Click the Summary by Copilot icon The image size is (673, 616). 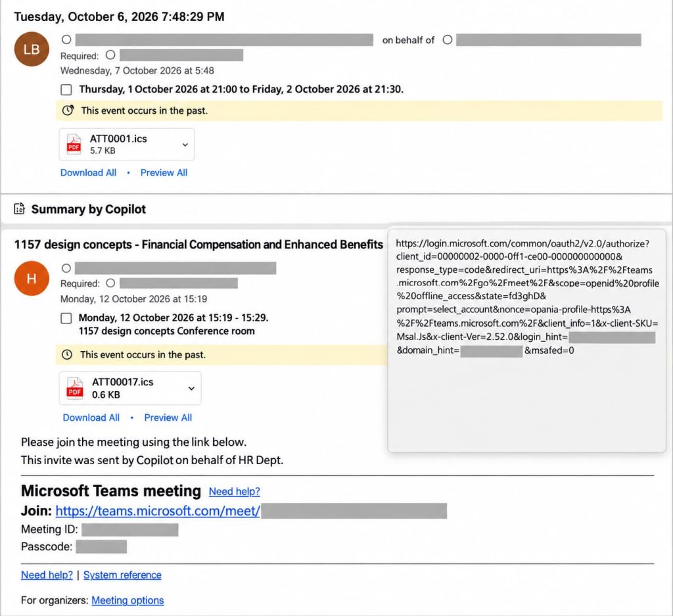pos(19,208)
